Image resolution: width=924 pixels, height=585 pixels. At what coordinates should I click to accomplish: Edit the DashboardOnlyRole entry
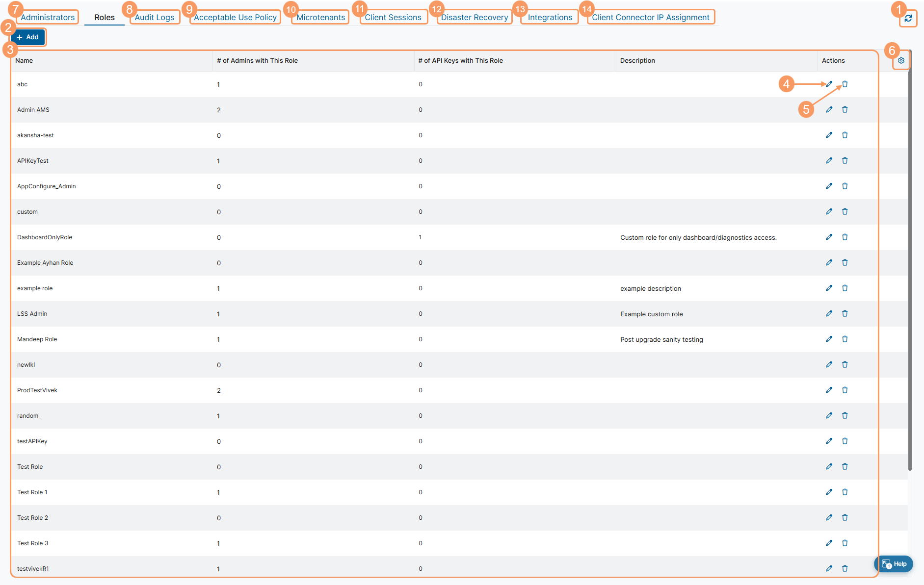coord(829,237)
